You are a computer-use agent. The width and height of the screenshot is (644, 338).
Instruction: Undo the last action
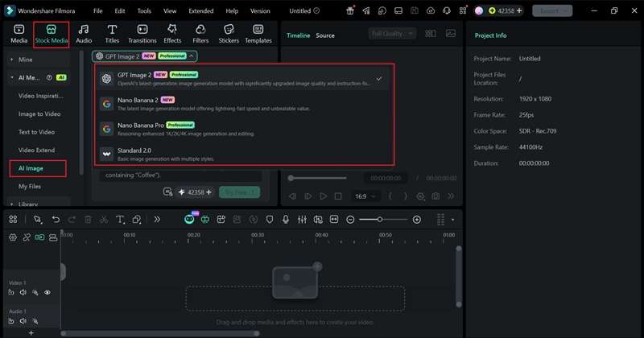point(56,220)
